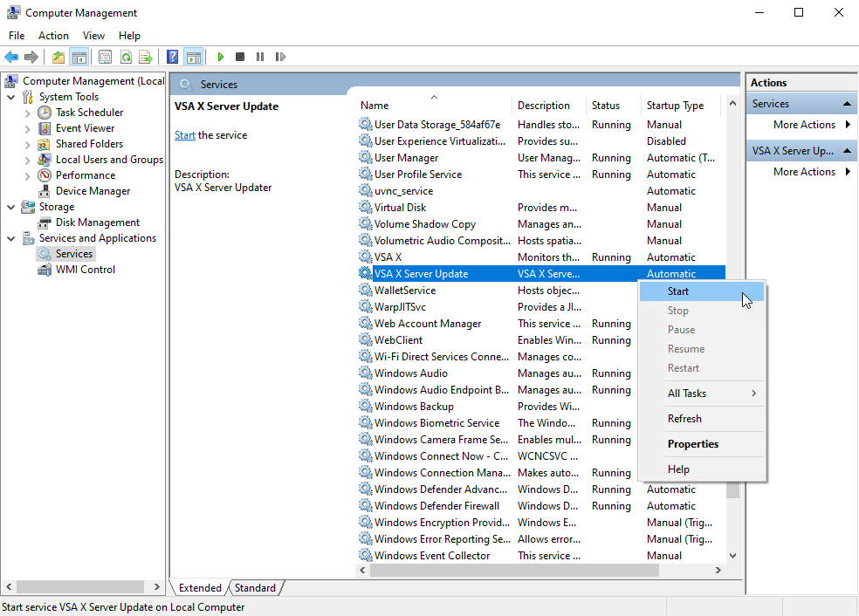Choose Start from the context menu
Image resolution: width=859 pixels, height=616 pixels.
coord(678,291)
